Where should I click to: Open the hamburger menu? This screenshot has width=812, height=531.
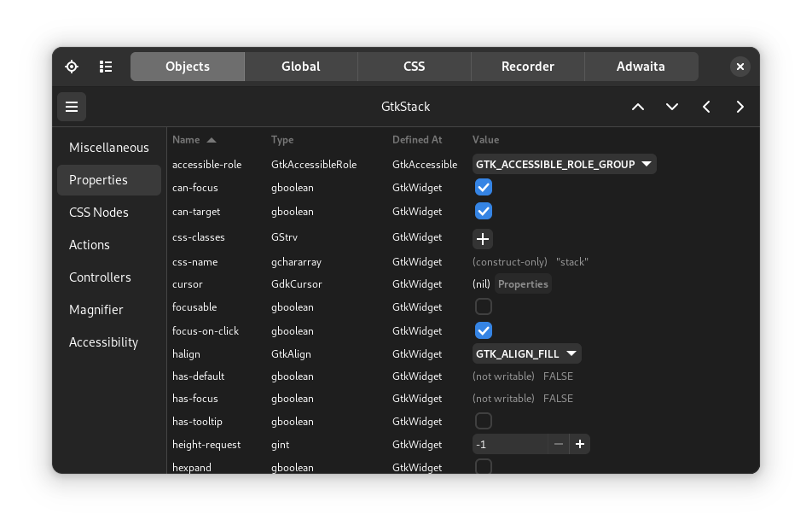click(x=72, y=106)
